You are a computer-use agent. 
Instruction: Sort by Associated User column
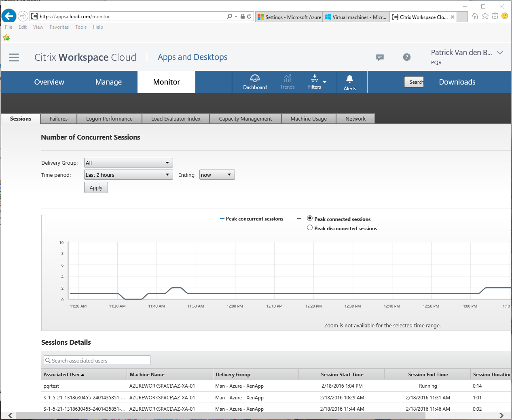64,375
